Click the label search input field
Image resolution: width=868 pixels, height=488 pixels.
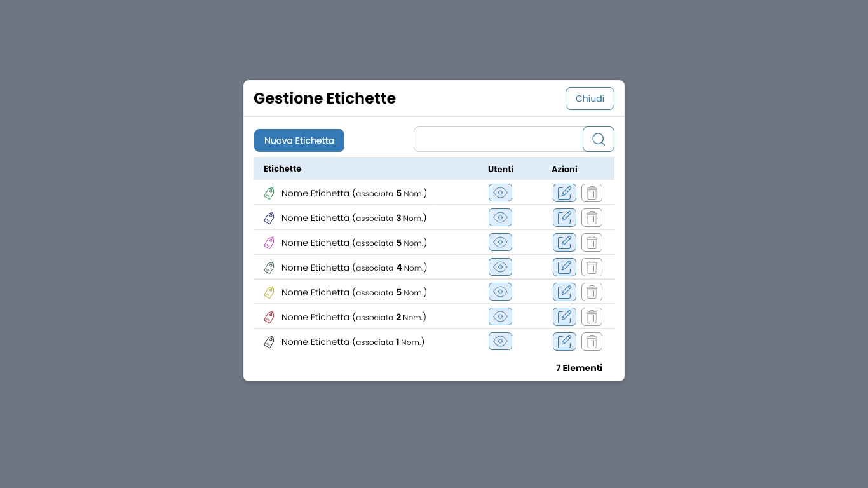click(x=498, y=139)
